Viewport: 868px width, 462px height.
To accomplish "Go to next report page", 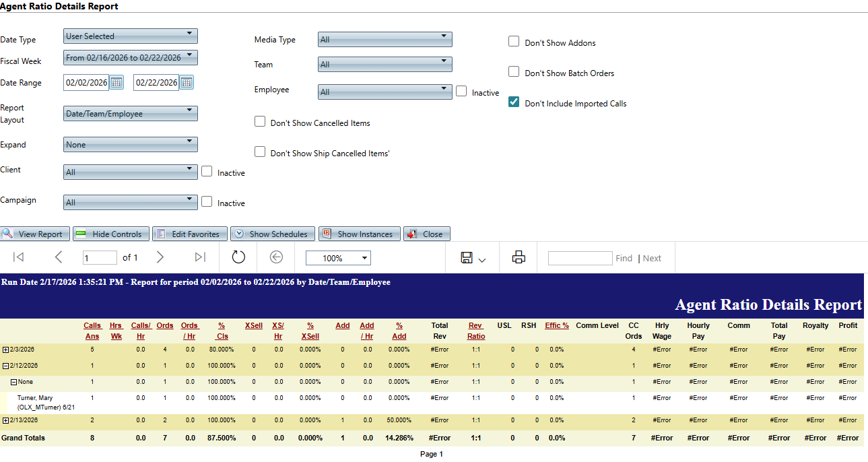I will 160,257.
